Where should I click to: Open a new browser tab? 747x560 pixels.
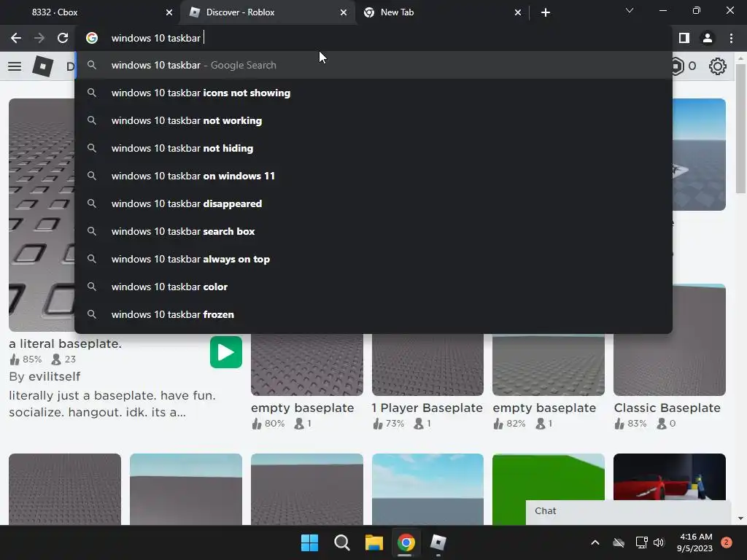point(546,12)
